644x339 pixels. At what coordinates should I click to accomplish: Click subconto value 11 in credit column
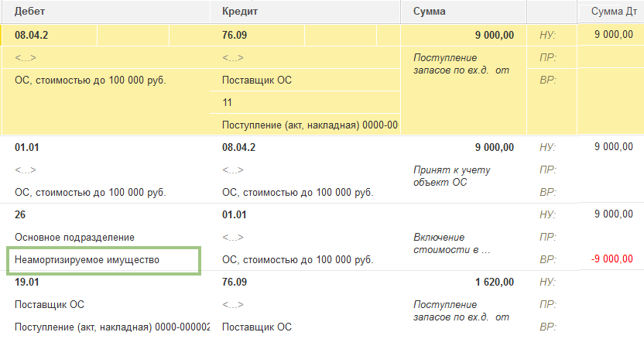click(x=228, y=102)
